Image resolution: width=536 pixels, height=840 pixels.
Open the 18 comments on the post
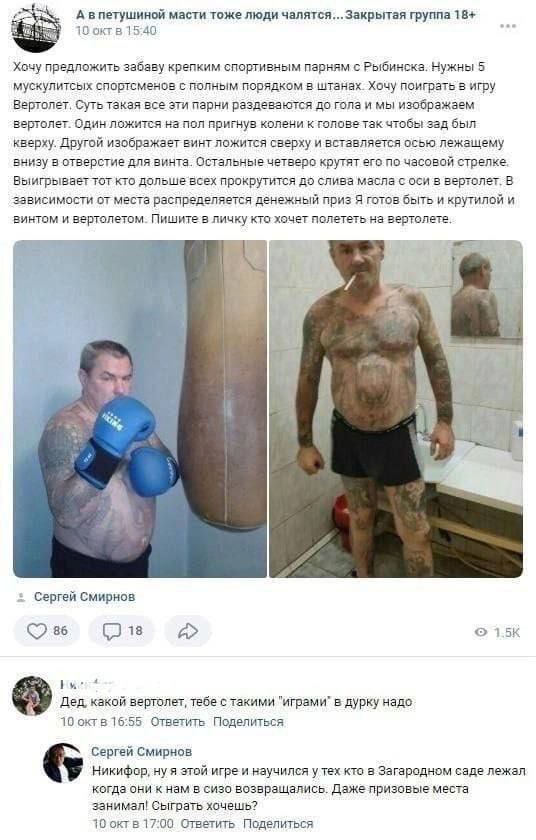tap(122, 631)
